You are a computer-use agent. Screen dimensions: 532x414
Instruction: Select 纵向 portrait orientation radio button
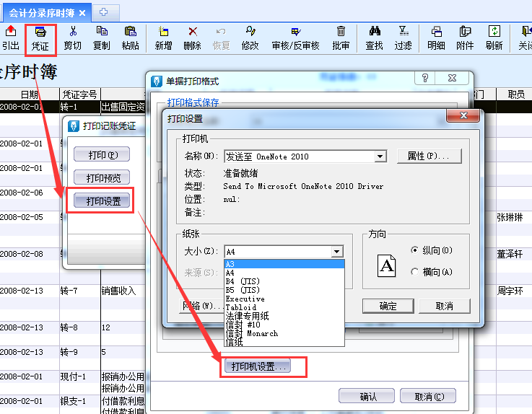(414, 250)
